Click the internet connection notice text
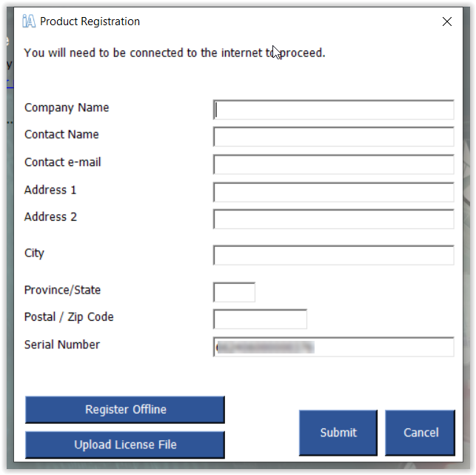 175,53
